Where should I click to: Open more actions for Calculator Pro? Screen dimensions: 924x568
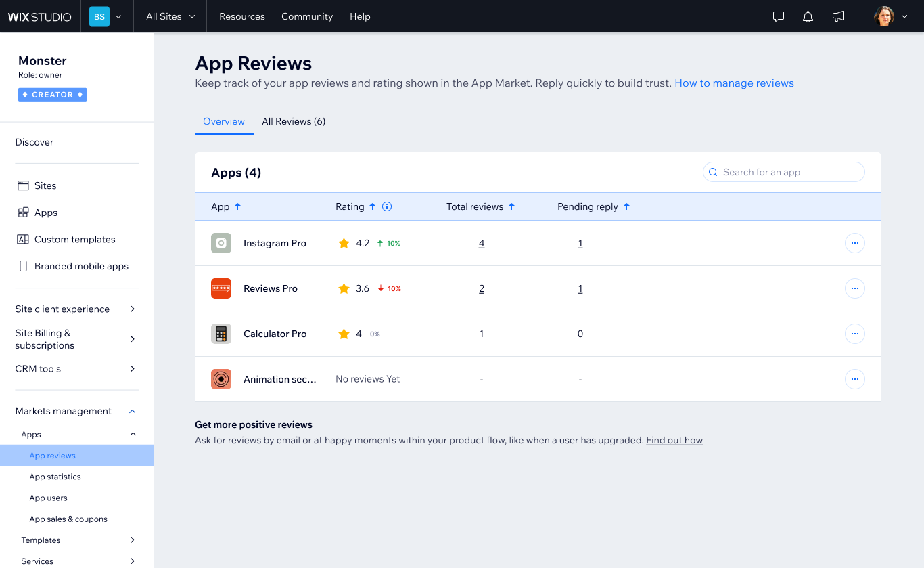tap(855, 334)
